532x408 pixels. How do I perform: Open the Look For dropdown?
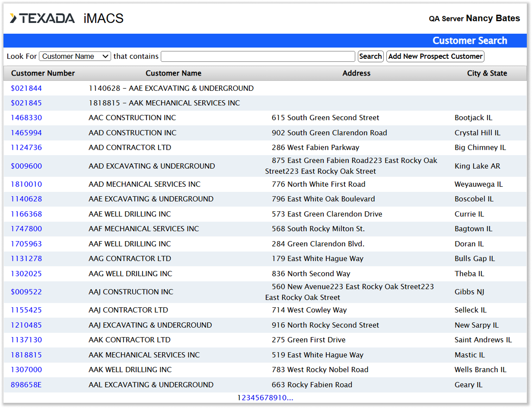[x=75, y=56]
